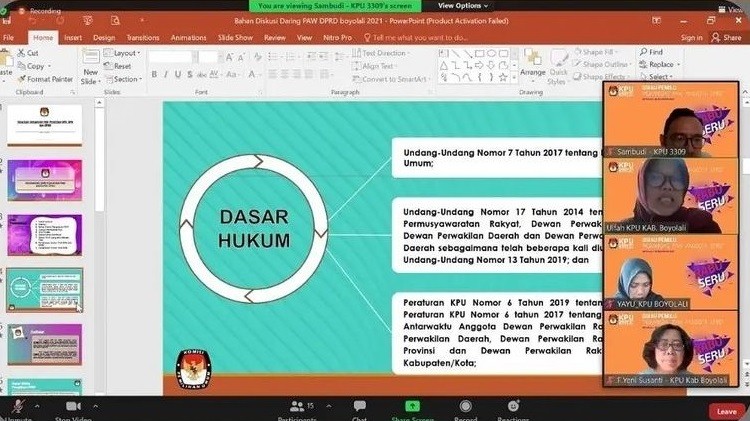Open the Slide Show tab
This screenshot has height=421, width=750.
pos(235,37)
